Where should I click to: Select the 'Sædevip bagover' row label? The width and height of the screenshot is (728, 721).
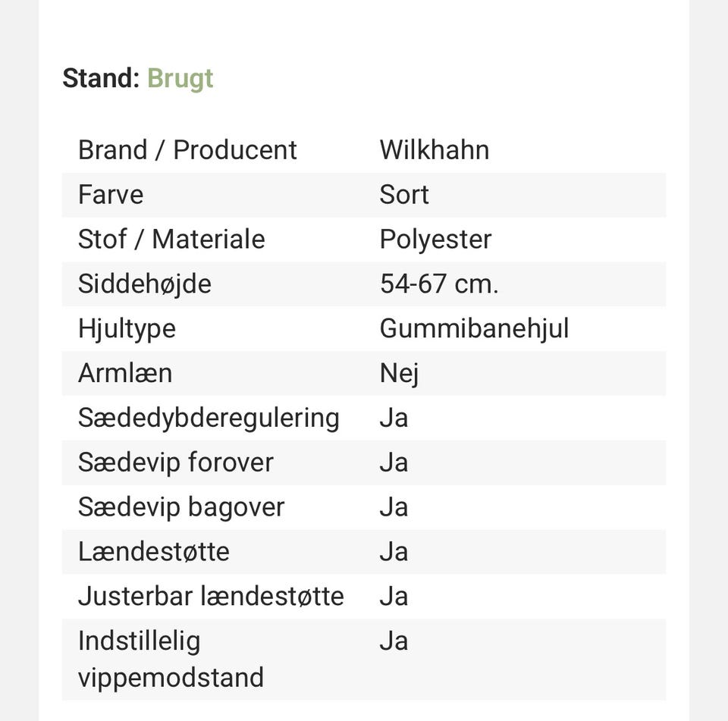[181, 507]
